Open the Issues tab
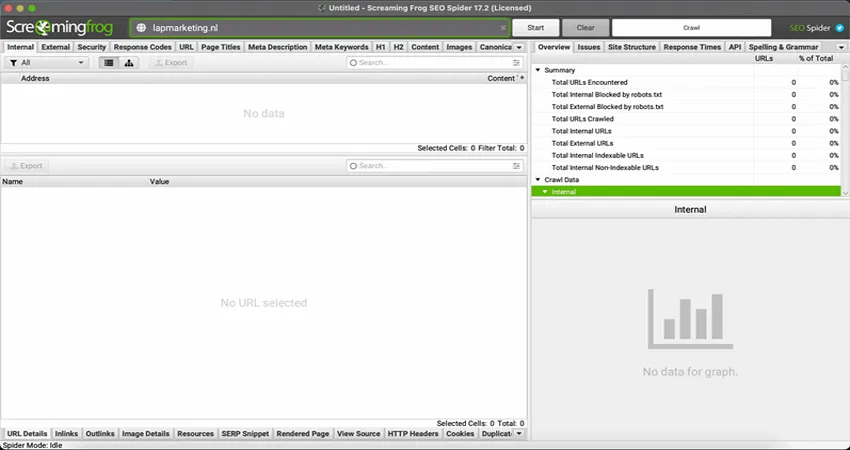 (589, 47)
